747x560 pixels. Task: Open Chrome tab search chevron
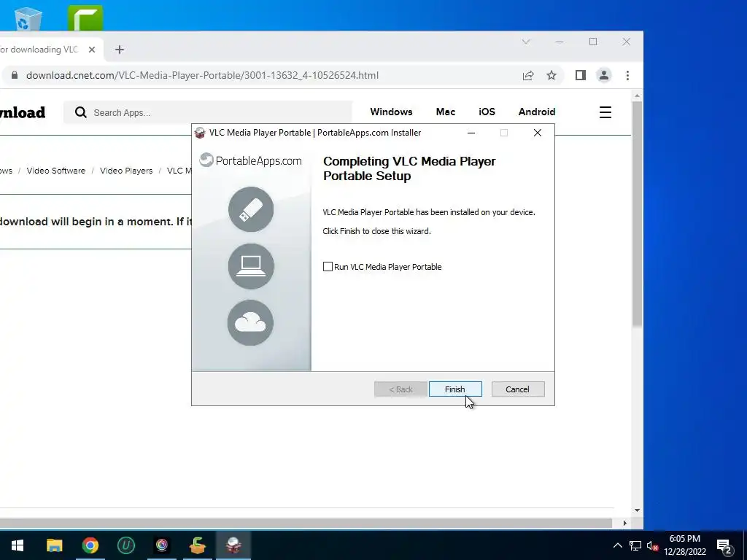pos(526,42)
